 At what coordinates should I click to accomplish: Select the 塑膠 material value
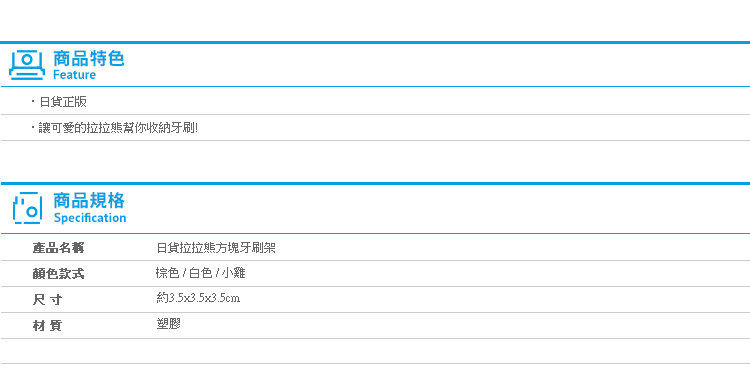pyautogui.click(x=168, y=324)
